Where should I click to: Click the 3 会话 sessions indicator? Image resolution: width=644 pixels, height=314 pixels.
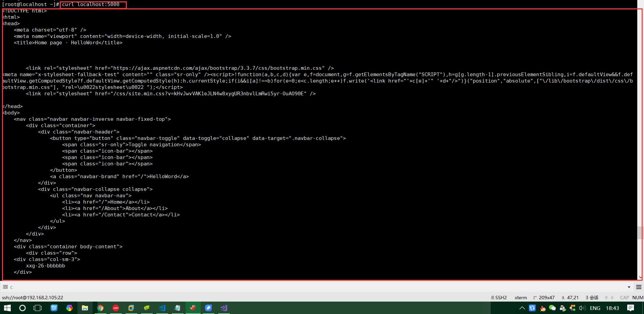click(592, 298)
